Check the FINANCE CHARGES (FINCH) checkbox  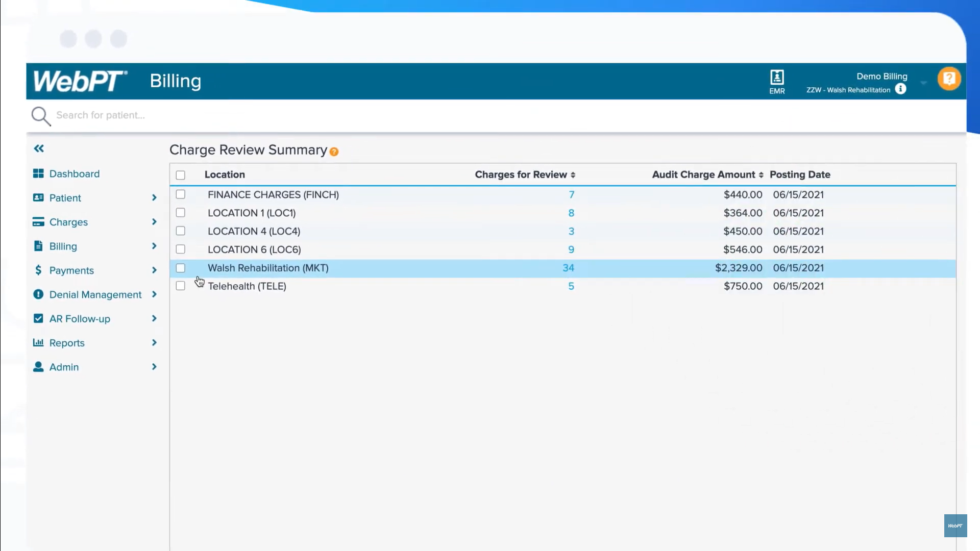(181, 194)
